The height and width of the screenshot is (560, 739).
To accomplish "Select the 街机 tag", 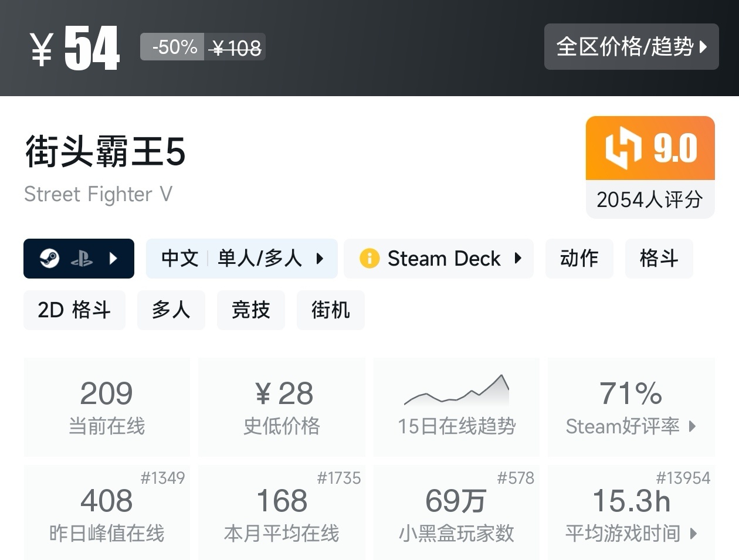I will click(330, 310).
